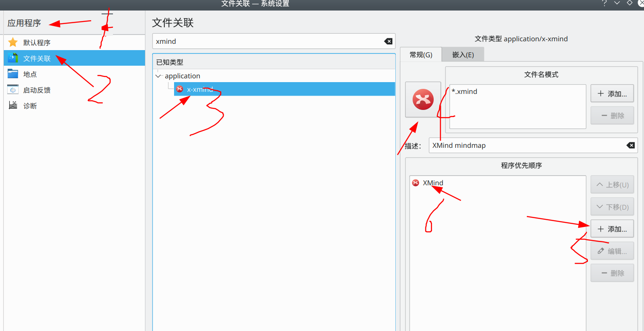
Task: Open the 地点 folder icon entry
Action: 13,74
